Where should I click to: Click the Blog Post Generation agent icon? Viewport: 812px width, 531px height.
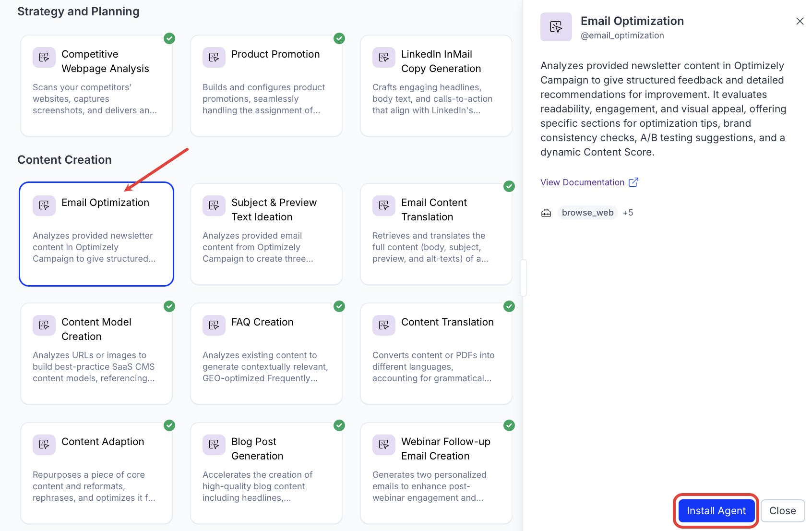(214, 445)
